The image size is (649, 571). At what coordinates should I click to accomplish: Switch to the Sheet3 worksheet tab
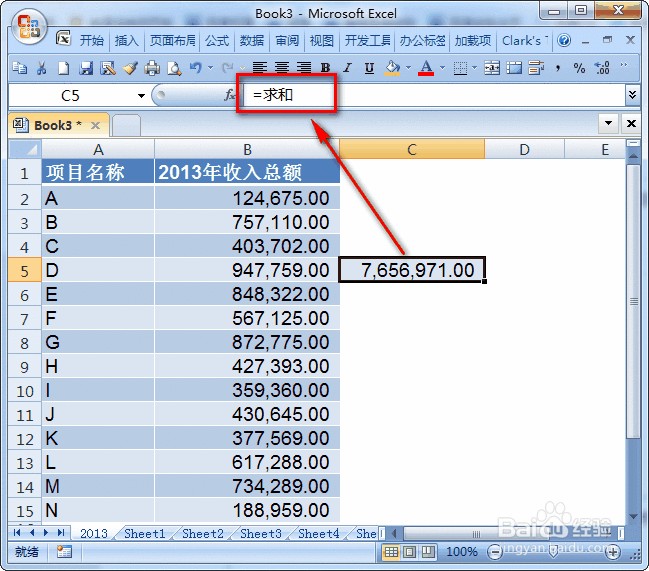(260, 534)
